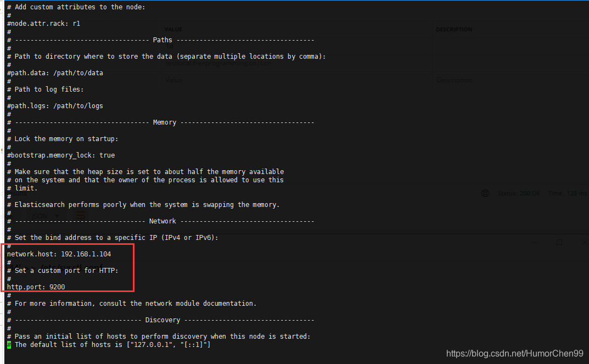Viewport: 589px width, 364px height.
Task: Click the faint DESCRIPTION column header
Action: pos(454,29)
